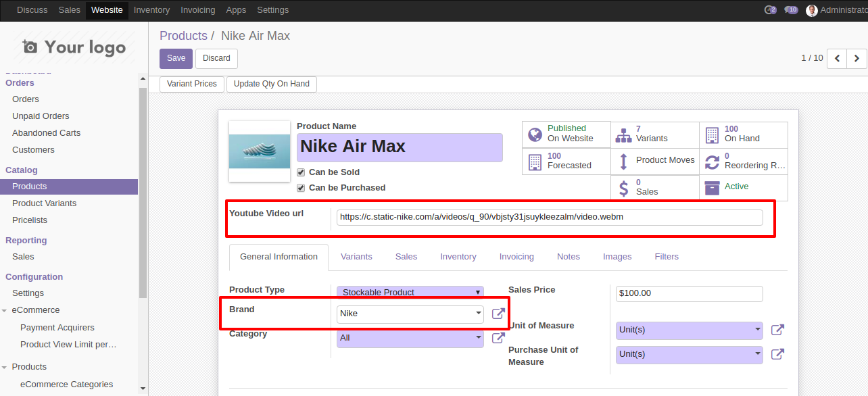Toggle the Can be Sold checkbox

click(301, 172)
